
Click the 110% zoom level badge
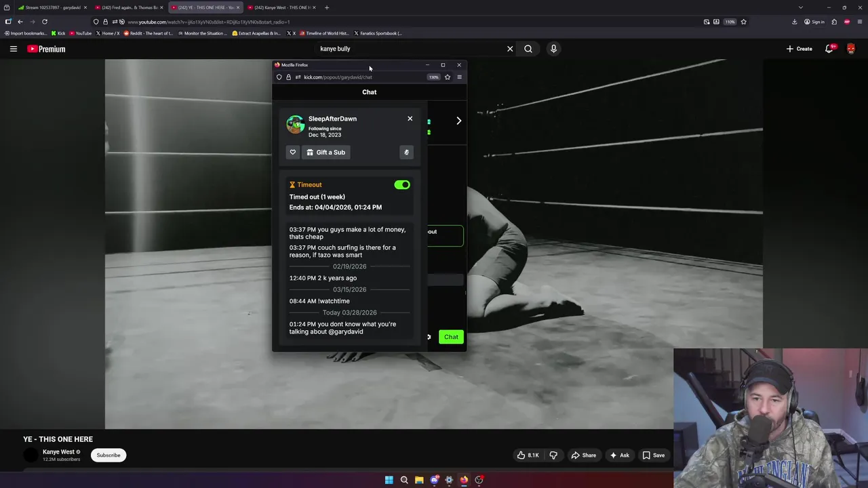click(x=730, y=22)
